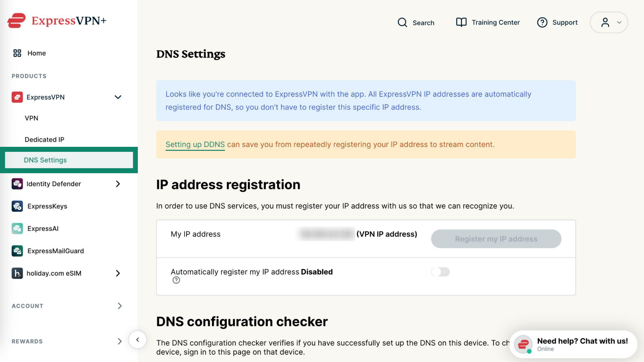Follow the Setting up DDNS link
The width and height of the screenshot is (644, 362).
pyautogui.click(x=195, y=144)
